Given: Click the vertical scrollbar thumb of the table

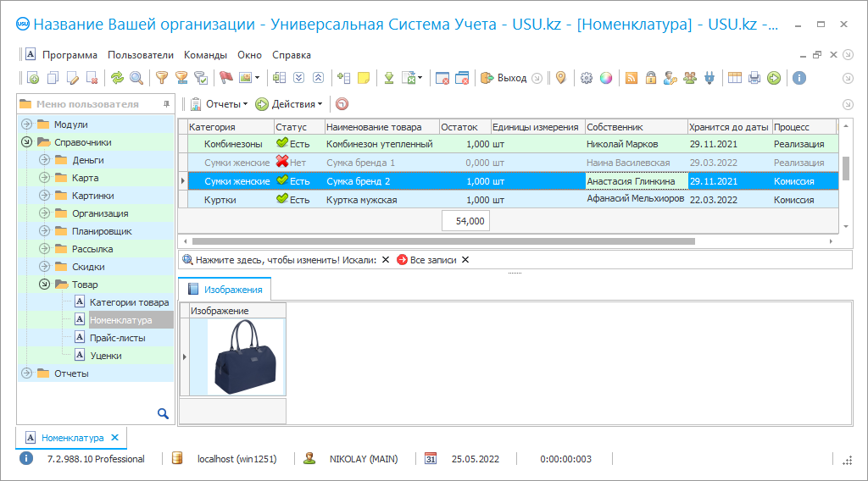Looking at the screenshot, I should click(845, 168).
